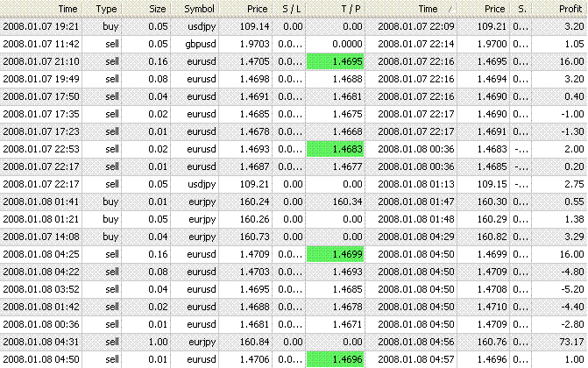The image size is (588, 368).
Task: Click the truncated S. column header
Action: click(x=521, y=9)
